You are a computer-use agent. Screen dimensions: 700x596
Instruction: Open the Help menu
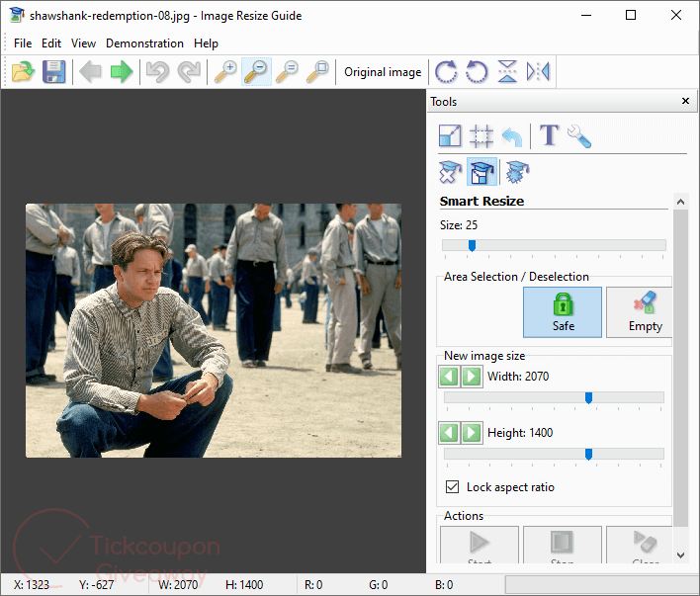tap(206, 43)
